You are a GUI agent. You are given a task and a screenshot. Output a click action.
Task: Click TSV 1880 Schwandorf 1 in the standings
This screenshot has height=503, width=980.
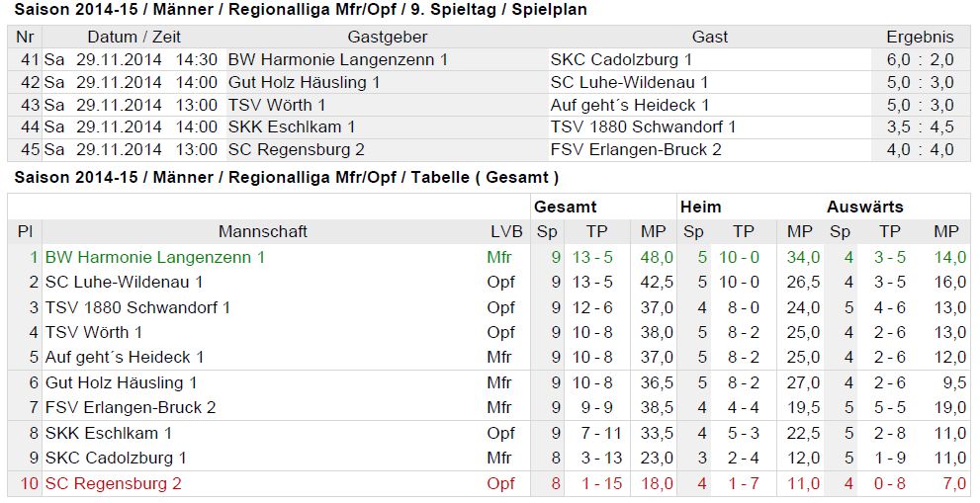[137, 307]
